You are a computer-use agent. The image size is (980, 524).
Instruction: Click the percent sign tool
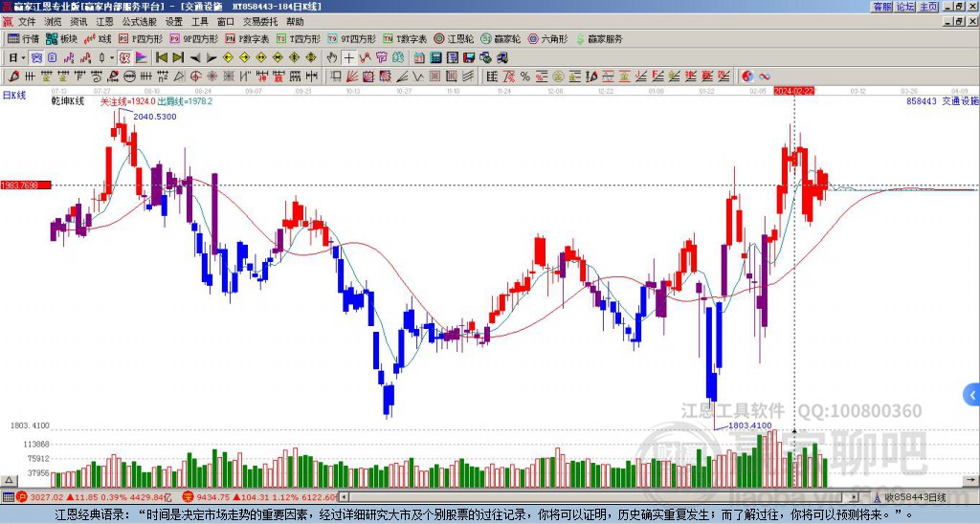(x=525, y=76)
